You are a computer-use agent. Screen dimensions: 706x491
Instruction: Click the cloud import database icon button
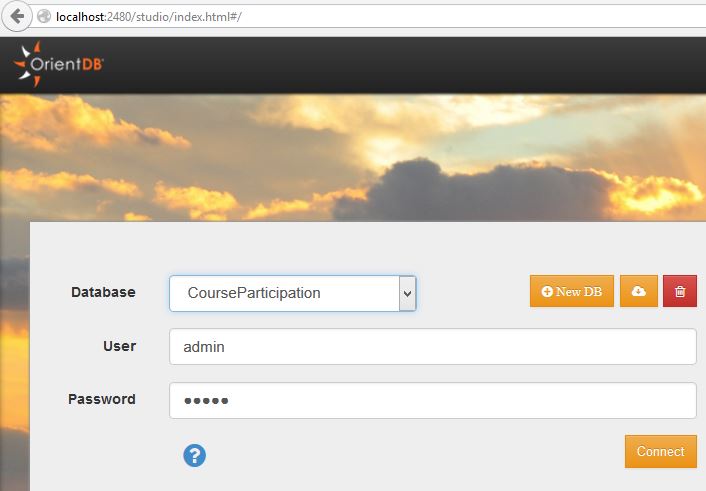click(x=639, y=292)
